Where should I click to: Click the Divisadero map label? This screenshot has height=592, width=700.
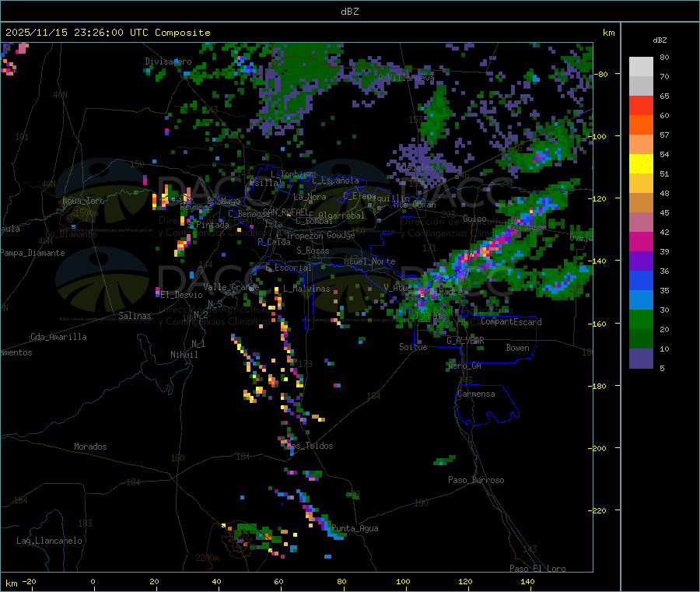[x=168, y=61]
